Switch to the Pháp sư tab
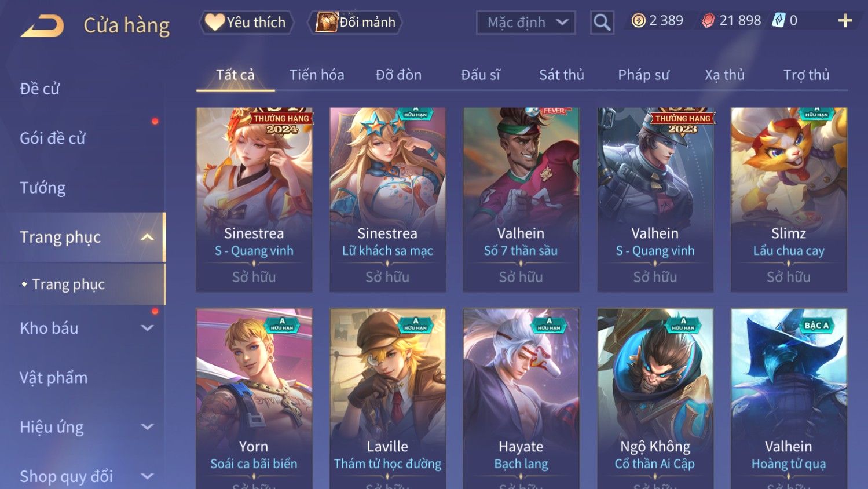 (x=643, y=75)
